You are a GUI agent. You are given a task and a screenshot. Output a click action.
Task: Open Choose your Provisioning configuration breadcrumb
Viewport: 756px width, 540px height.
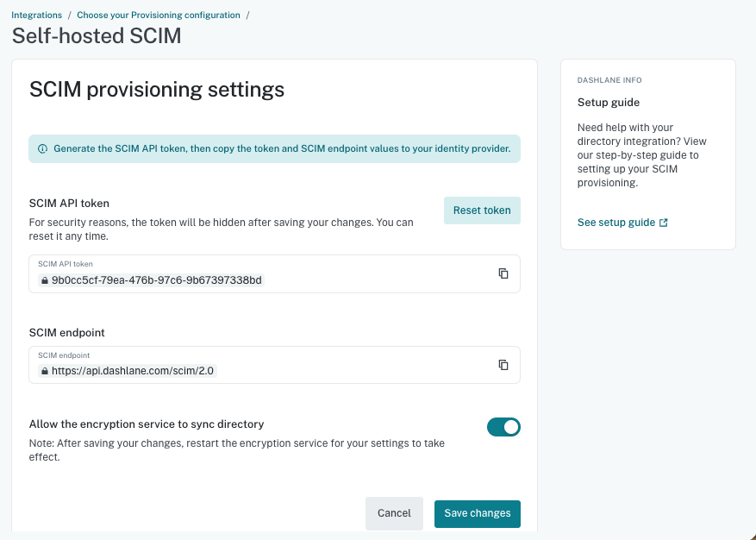pos(159,15)
